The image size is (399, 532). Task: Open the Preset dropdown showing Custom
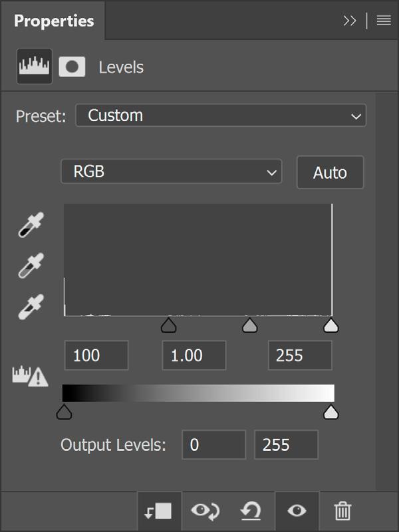coord(221,116)
